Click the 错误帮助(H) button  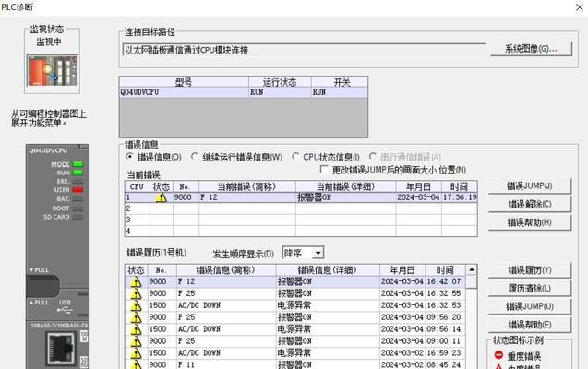click(530, 222)
